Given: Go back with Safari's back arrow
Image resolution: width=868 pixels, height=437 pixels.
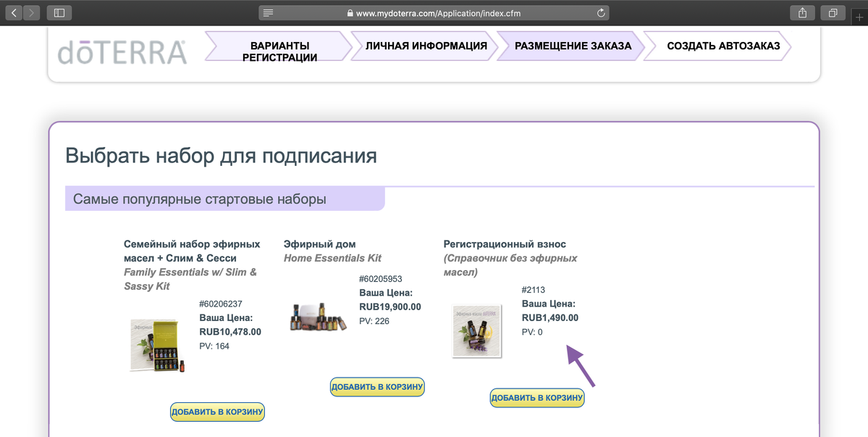Looking at the screenshot, I should pos(14,13).
